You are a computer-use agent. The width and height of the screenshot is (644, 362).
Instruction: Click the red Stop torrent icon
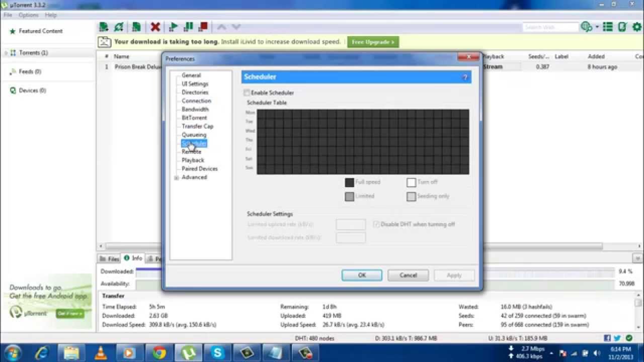203,27
